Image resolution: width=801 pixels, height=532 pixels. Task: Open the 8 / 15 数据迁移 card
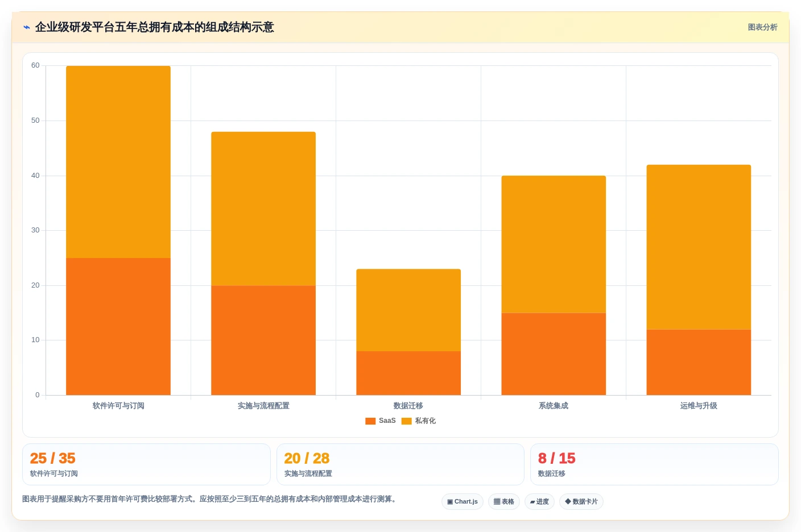[654, 464]
